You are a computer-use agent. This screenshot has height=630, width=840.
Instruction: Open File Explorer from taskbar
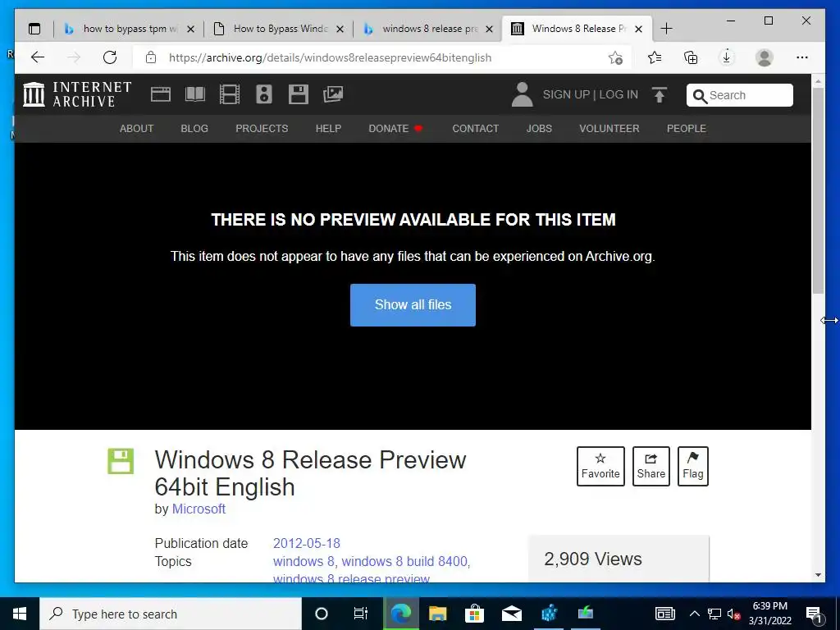click(x=438, y=614)
